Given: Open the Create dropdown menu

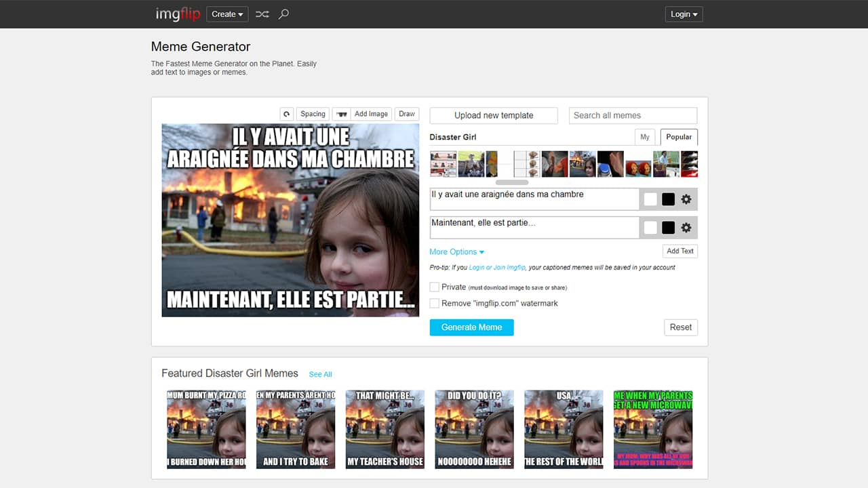Looking at the screenshot, I should tap(227, 14).
